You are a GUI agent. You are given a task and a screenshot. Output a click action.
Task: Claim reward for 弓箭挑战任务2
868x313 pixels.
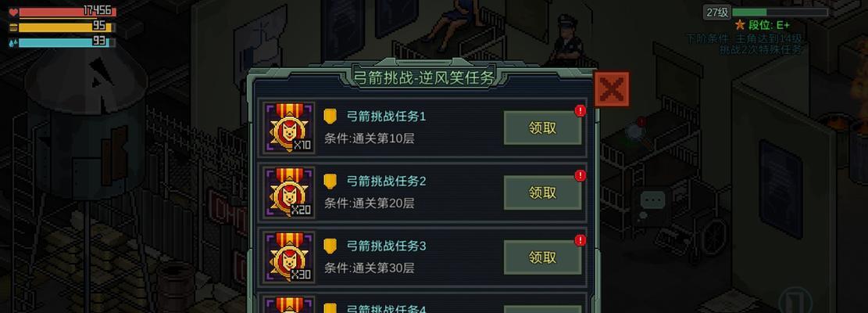(x=542, y=192)
